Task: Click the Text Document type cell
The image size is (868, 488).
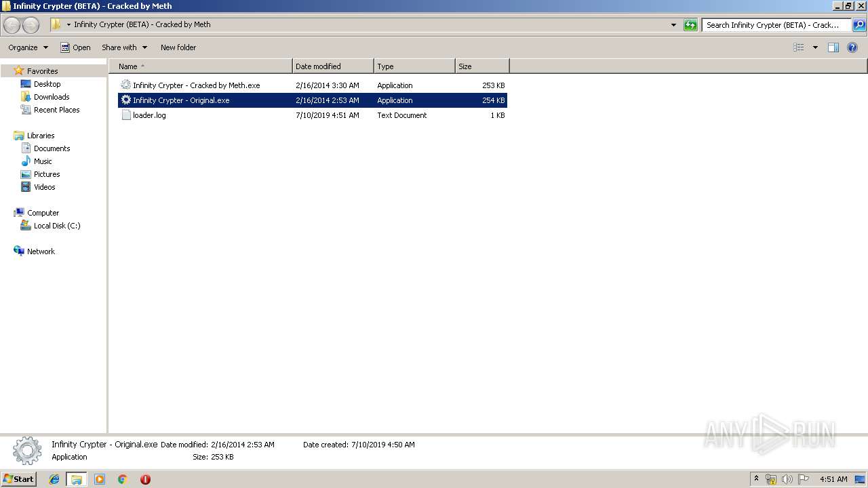Action: tap(402, 115)
